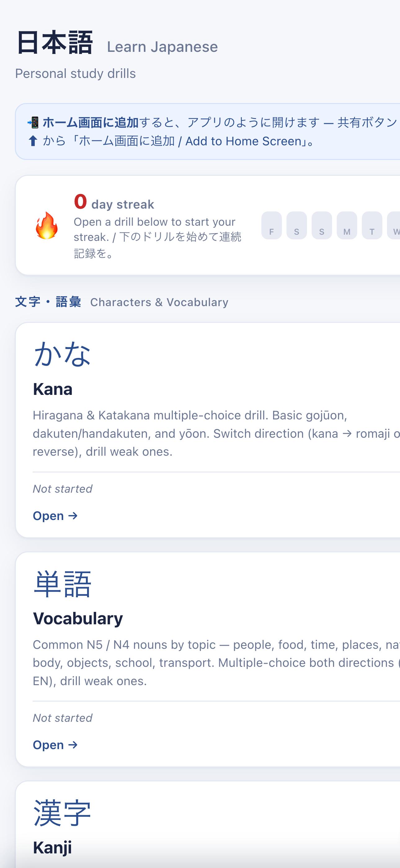
Task: Select the Monday streak day box
Action: click(347, 225)
